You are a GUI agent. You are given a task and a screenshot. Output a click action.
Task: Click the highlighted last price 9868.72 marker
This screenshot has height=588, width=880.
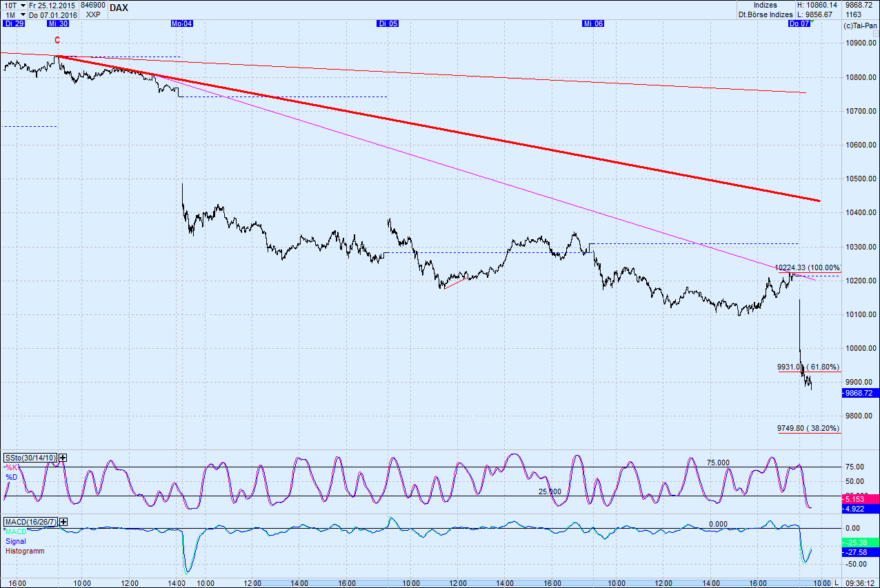[x=858, y=393]
